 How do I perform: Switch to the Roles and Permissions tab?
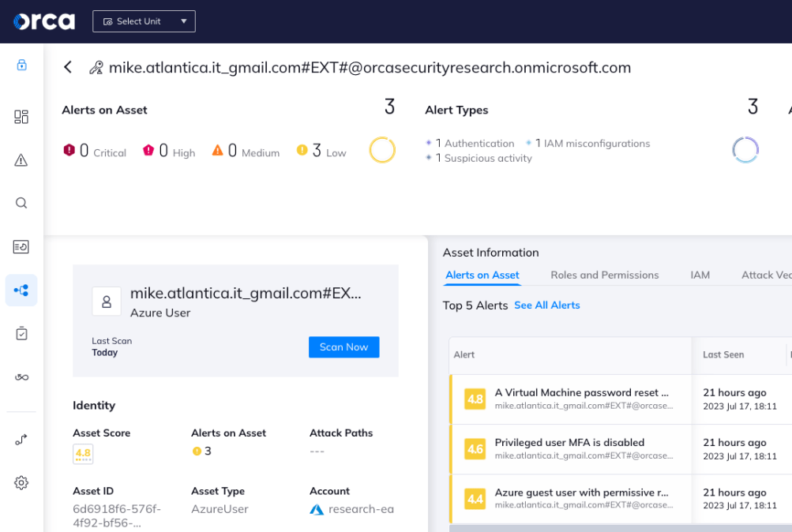(605, 275)
